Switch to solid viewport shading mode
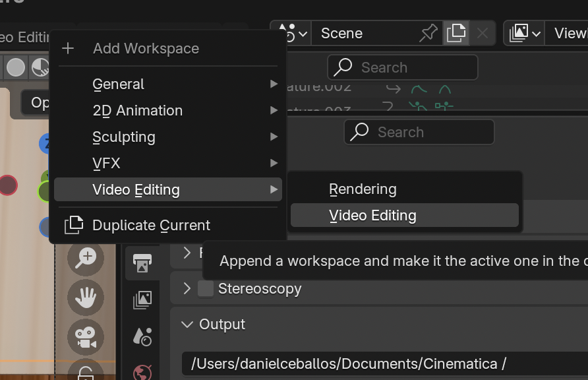This screenshot has width=588, height=380. 16,67
